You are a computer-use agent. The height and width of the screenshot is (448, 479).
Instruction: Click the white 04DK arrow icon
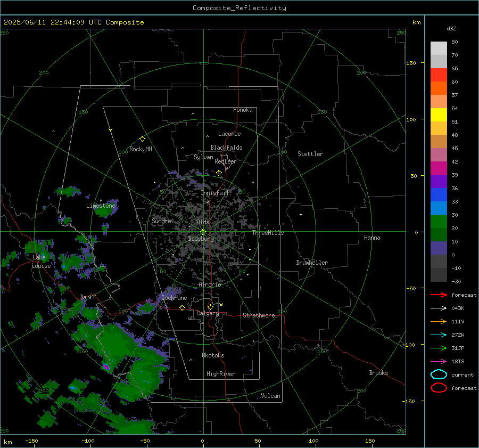point(439,308)
